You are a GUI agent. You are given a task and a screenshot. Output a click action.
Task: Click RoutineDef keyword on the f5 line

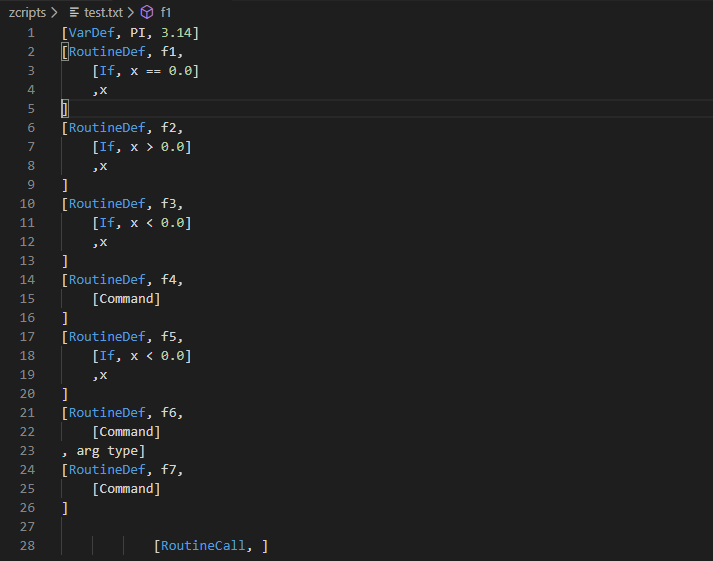(107, 337)
